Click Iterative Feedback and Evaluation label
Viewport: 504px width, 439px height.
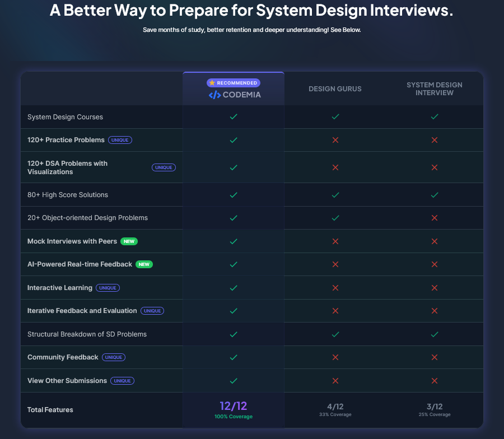pos(82,311)
